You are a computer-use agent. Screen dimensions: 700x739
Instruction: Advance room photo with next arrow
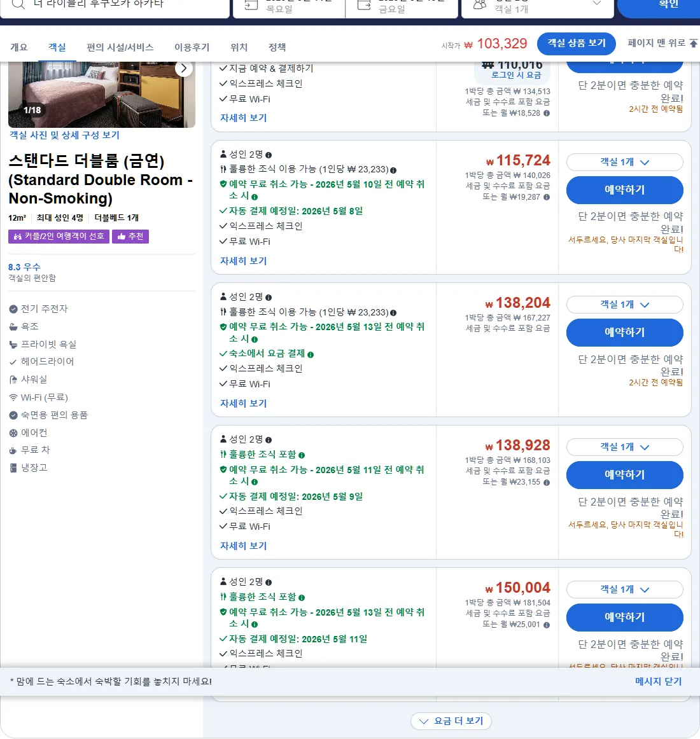tap(184, 68)
